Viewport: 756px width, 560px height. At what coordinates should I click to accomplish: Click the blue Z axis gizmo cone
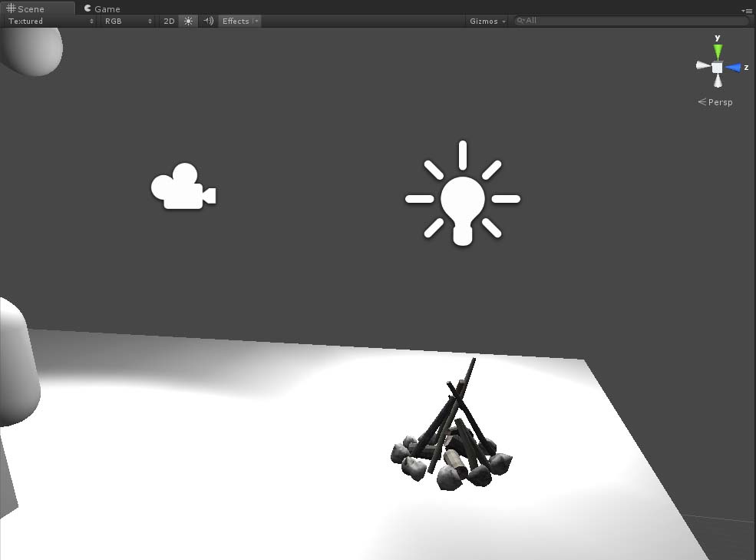tap(733, 68)
